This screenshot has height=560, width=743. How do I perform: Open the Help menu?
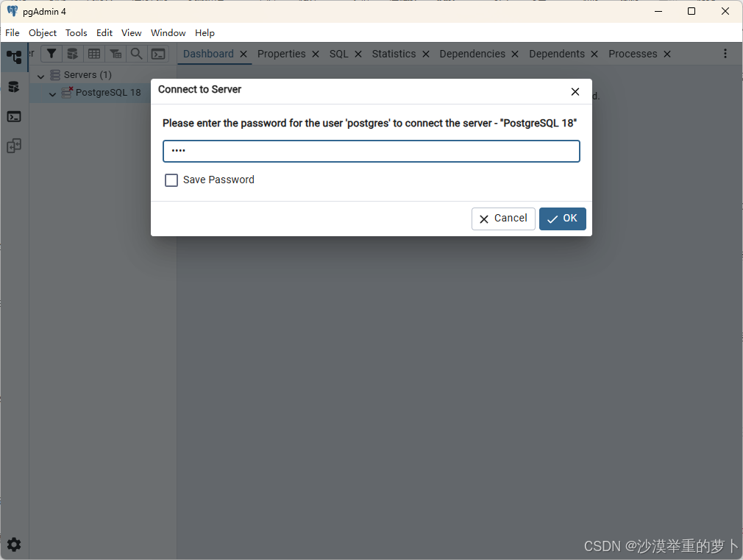coord(205,32)
